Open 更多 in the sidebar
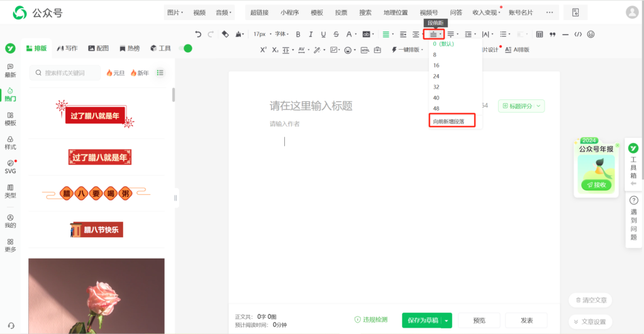This screenshot has height=334, width=644. (x=10, y=245)
